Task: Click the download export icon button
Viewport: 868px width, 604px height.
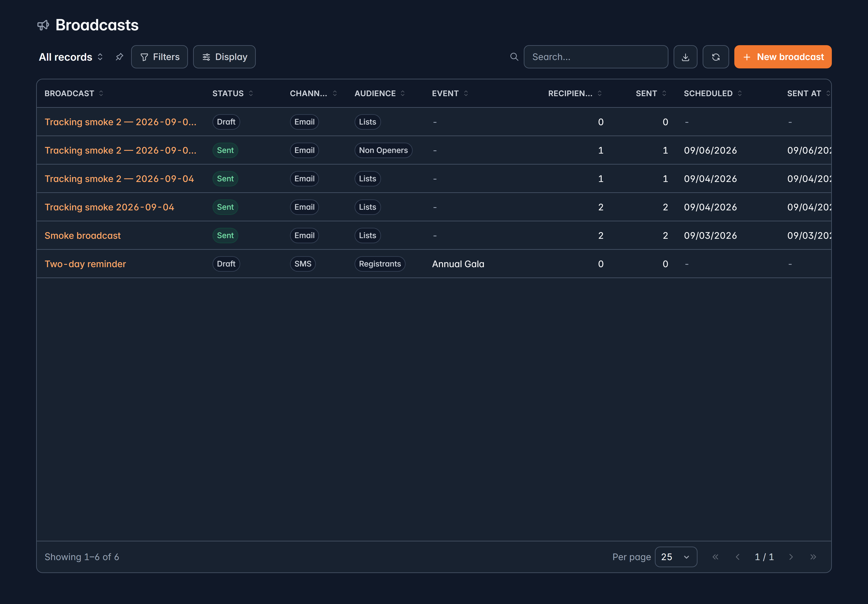Action: coord(685,57)
